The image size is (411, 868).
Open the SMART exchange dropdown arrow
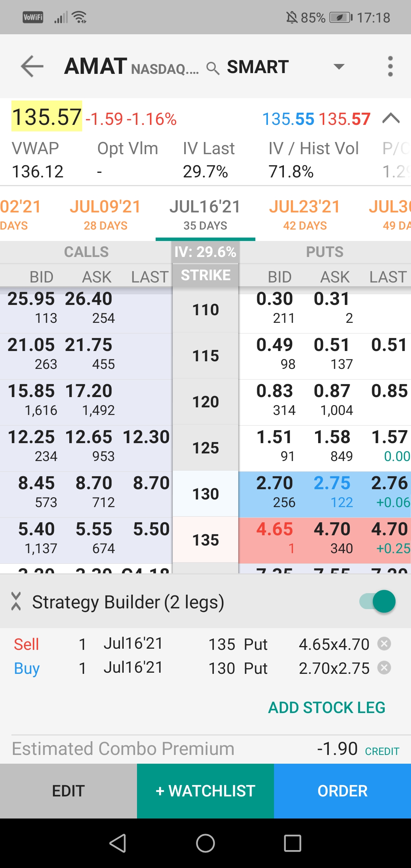pyautogui.click(x=339, y=67)
